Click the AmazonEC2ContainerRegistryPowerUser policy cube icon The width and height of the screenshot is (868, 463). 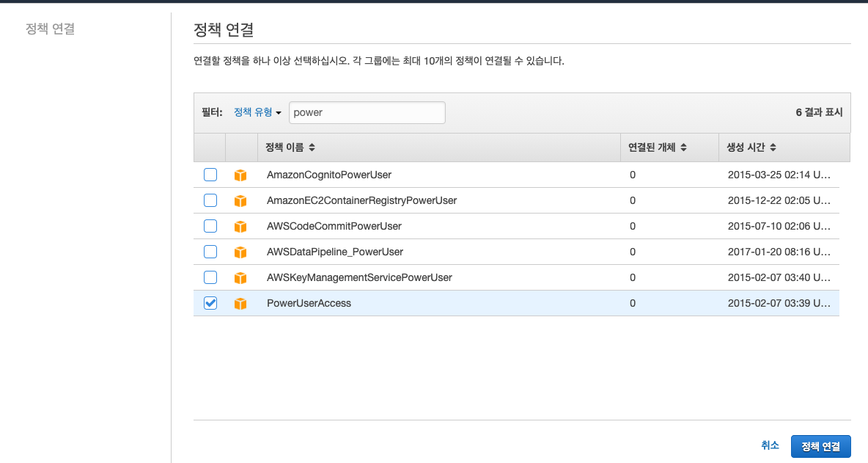click(x=240, y=200)
